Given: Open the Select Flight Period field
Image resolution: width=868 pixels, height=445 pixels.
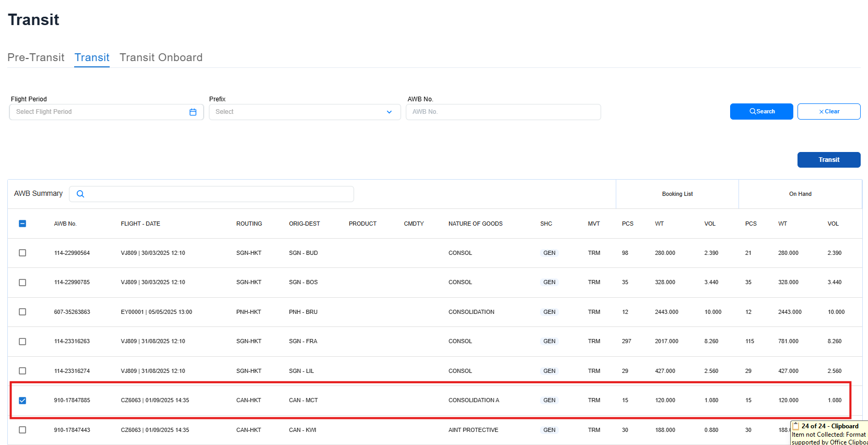Looking at the screenshot, I should coord(99,112).
